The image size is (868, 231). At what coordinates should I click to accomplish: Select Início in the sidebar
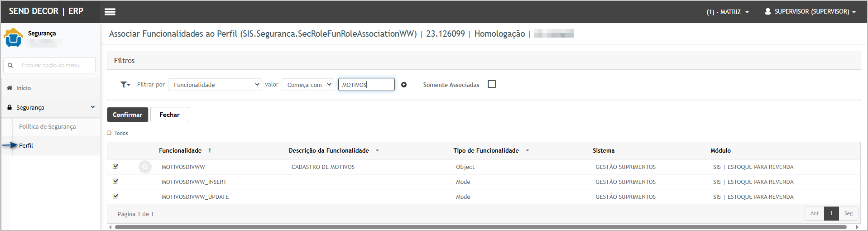pos(24,88)
